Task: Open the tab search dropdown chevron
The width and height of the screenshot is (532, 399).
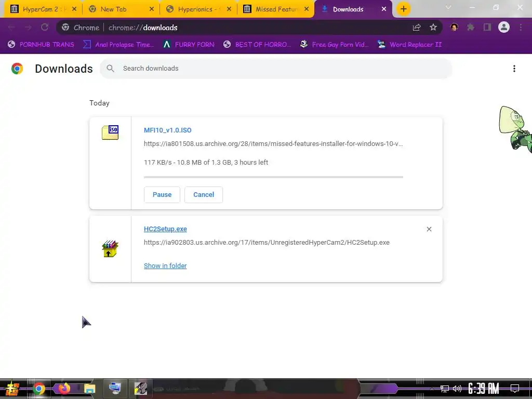Action: pyautogui.click(x=448, y=7)
